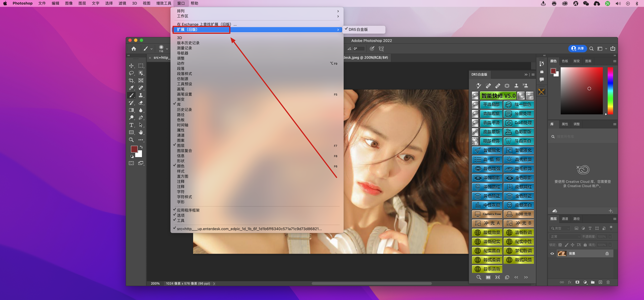The height and width of the screenshot is (300, 644).
Task: Select the Crop tool in the toolbar
Action: [x=131, y=80]
